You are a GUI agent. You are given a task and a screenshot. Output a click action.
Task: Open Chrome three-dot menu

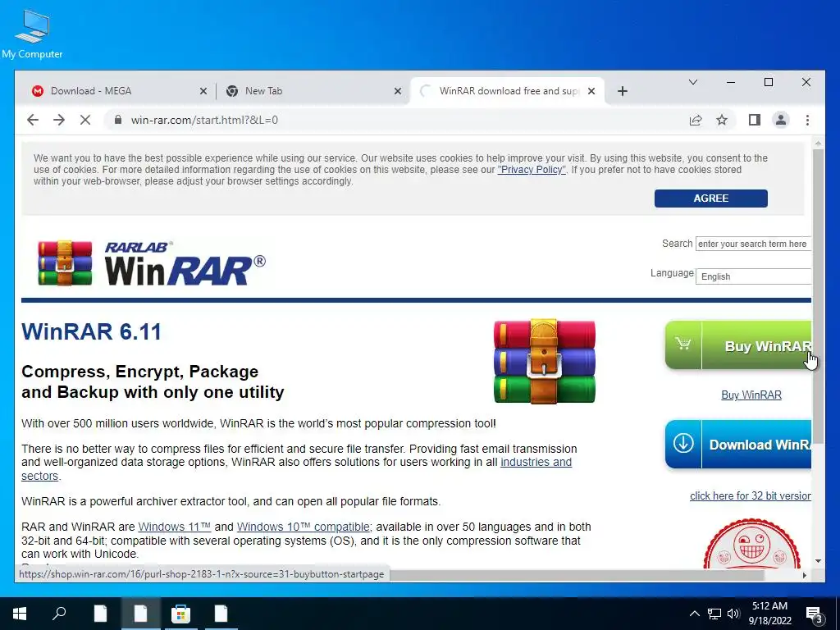807,120
